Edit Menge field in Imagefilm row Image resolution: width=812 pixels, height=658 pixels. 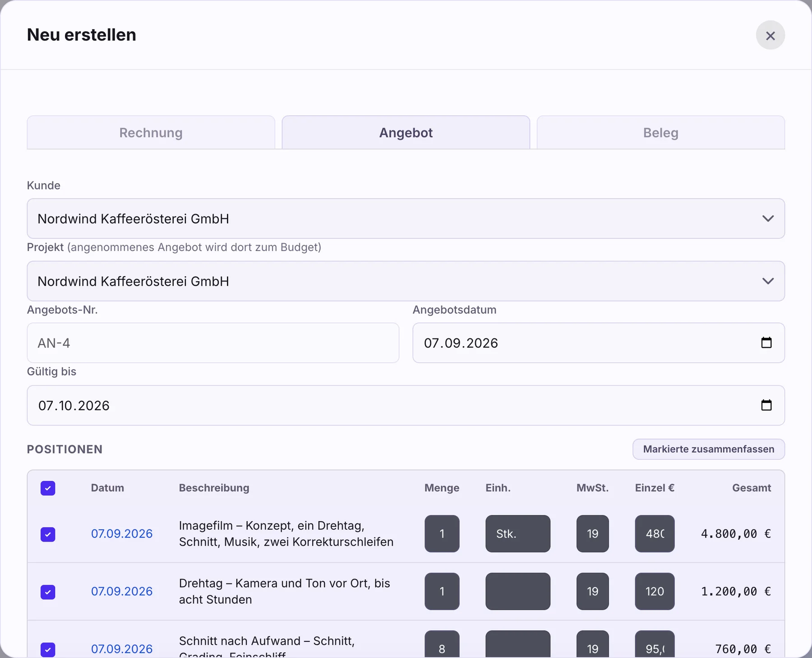442,533
